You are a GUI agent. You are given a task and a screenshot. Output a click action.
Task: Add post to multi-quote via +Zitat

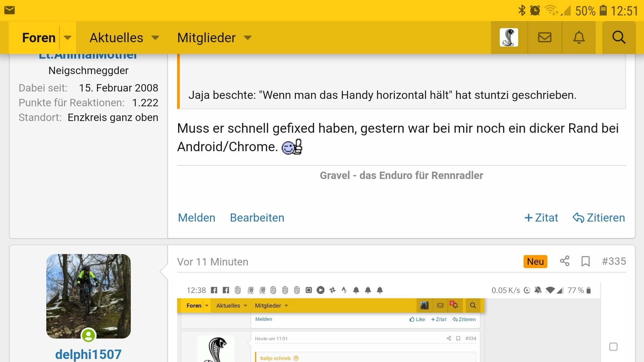[541, 218]
